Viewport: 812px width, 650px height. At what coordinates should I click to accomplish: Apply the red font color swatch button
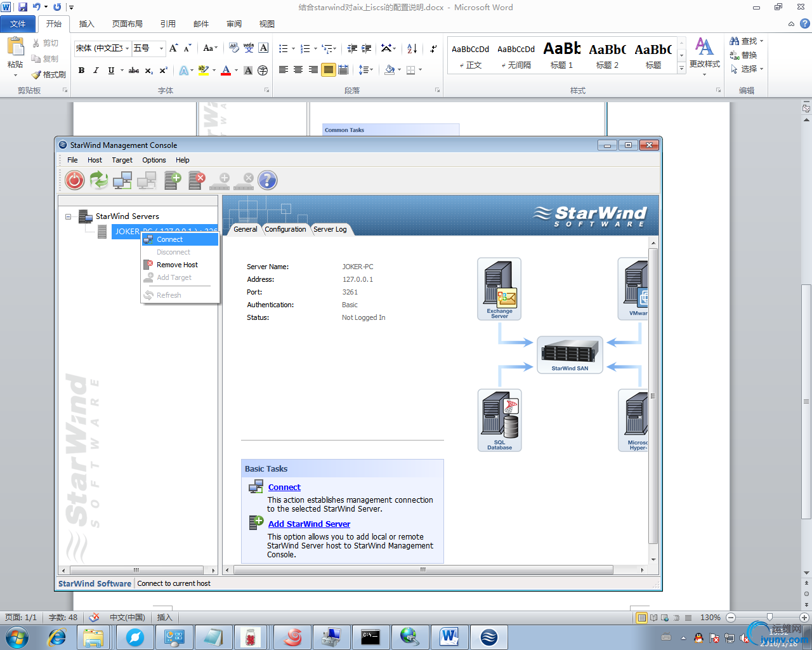[x=226, y=70]
